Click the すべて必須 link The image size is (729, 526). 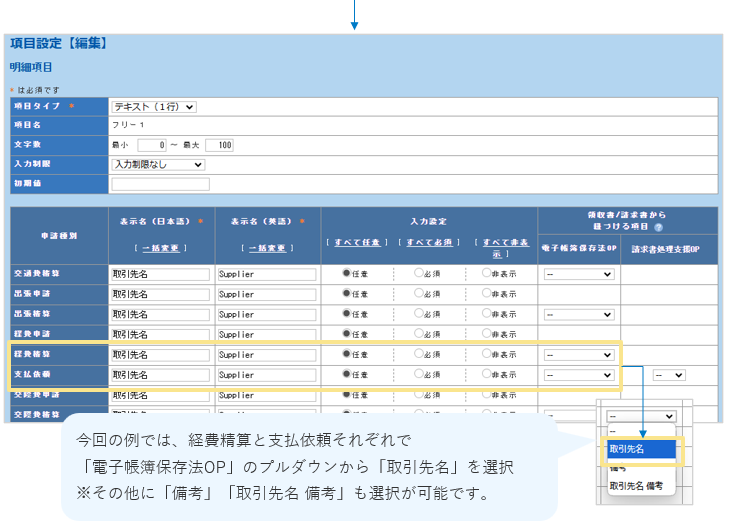pyautogui.click(x=430, y=242)
